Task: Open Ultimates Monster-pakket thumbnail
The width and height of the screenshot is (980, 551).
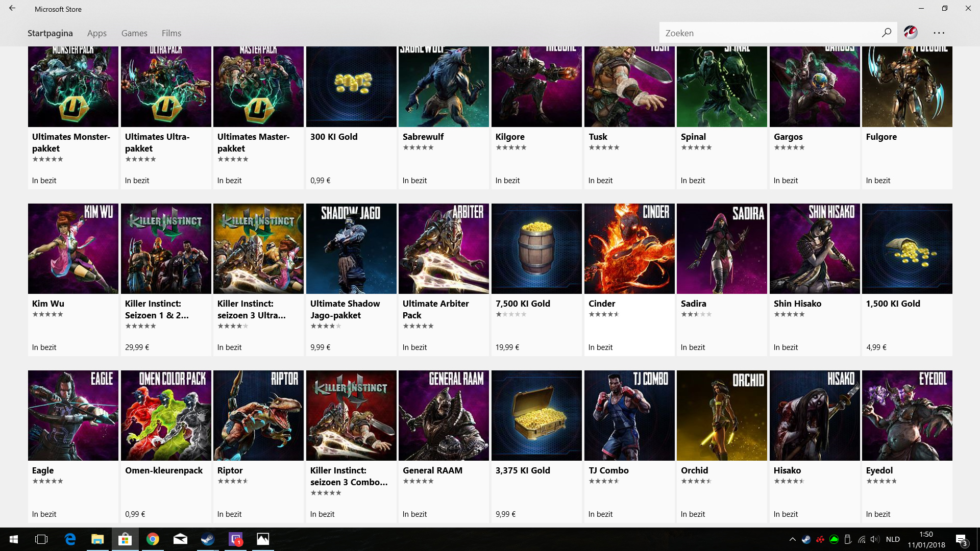Action: point(73,86)
